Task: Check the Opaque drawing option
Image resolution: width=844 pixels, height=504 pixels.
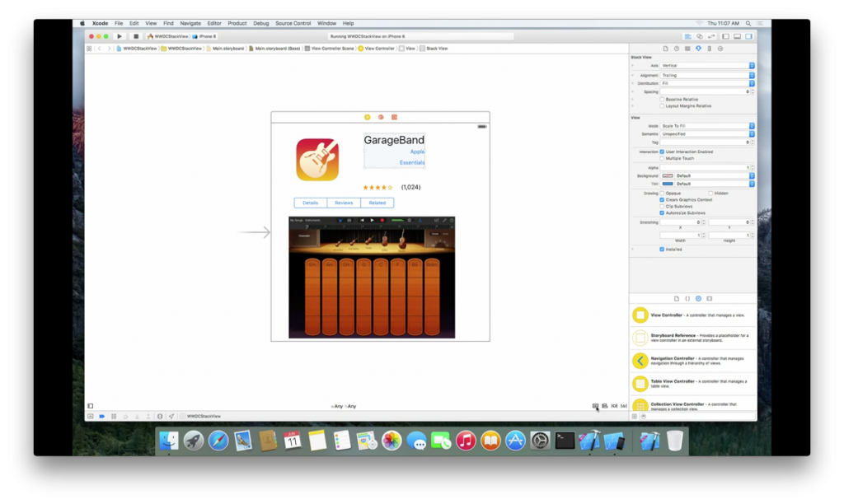Action: pyautogui.click(x=662, y=193)
